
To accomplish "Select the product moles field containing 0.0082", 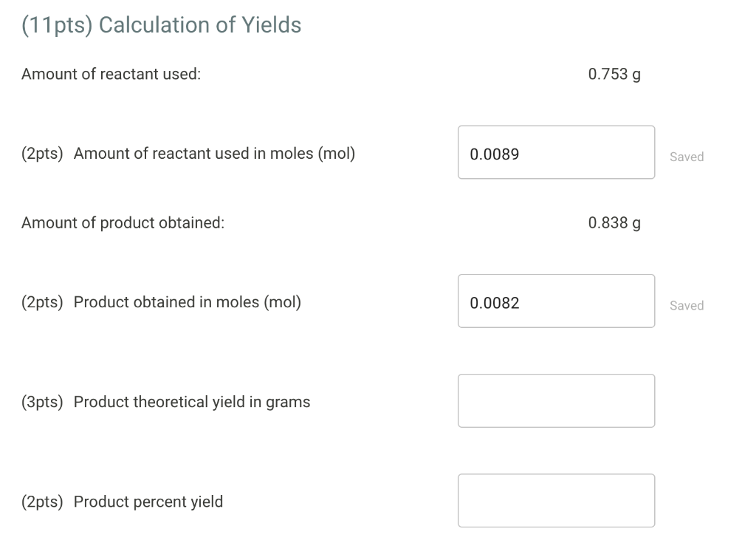I will pyautogui.click(x=556, y=301).
